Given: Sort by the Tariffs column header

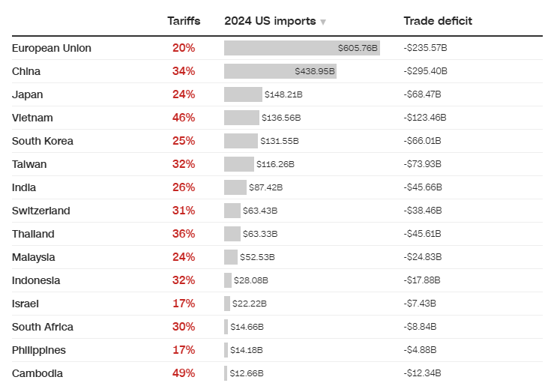Looking at the screenshot, I should coord(184,21).
